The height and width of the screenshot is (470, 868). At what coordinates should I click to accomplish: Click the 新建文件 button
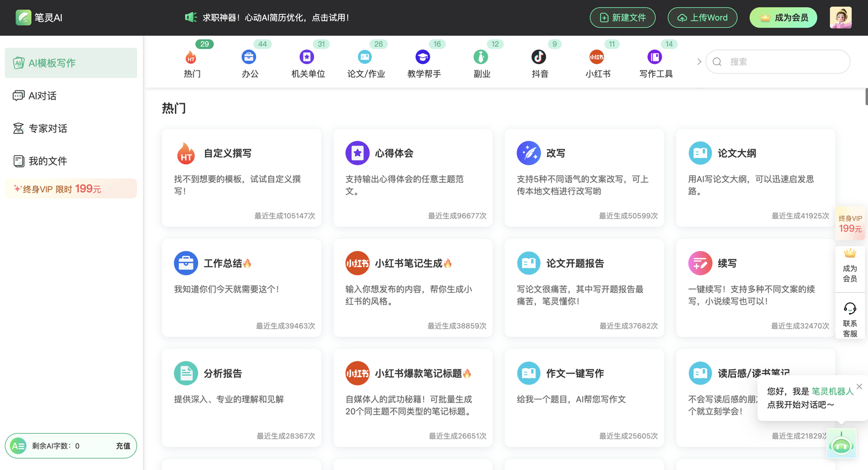(623, 17)
